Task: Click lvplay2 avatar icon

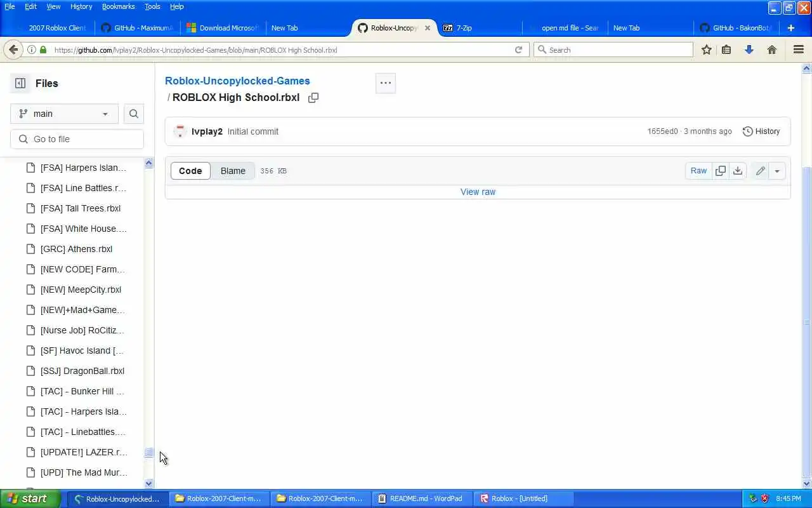Action: click(x=180, y=131)
